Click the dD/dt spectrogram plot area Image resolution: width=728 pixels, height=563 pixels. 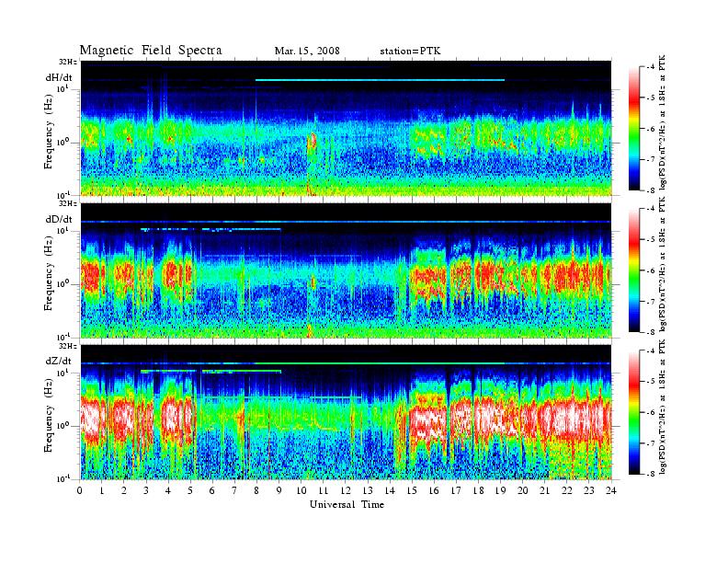347,270
